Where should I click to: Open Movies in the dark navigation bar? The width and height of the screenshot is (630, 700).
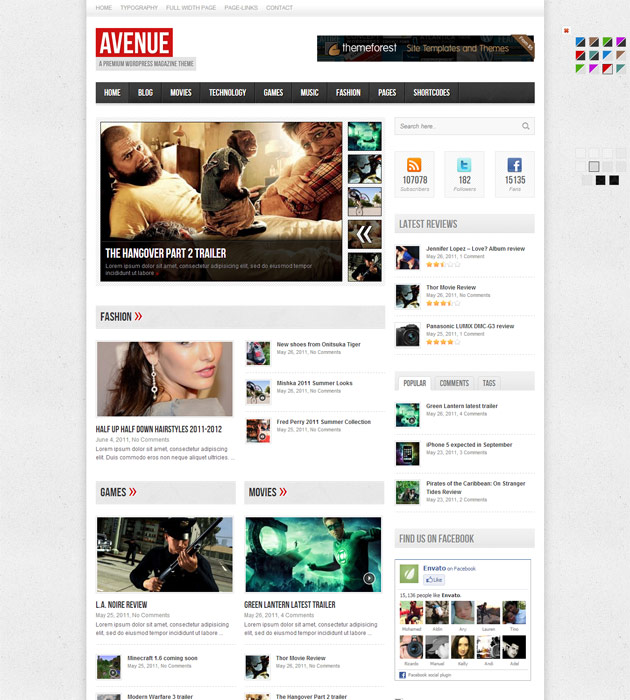click(181, 92)
